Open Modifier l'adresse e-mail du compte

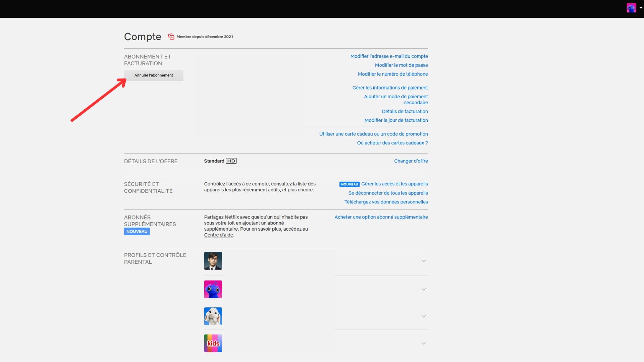click(x=389, y=56)
